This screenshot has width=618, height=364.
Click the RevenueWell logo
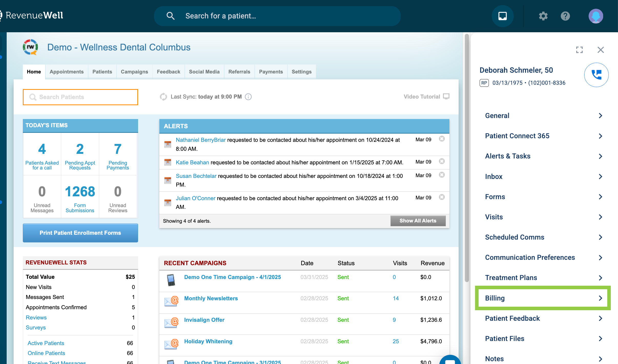32,15
